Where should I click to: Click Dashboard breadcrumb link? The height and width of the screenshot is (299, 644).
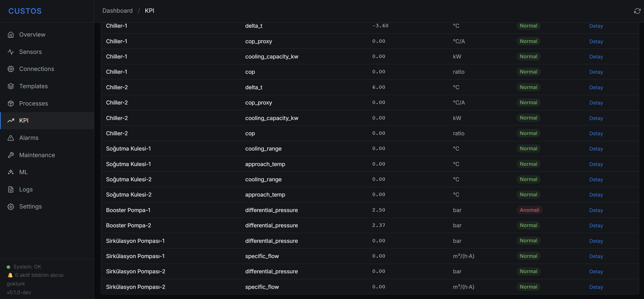click(118, 11)
